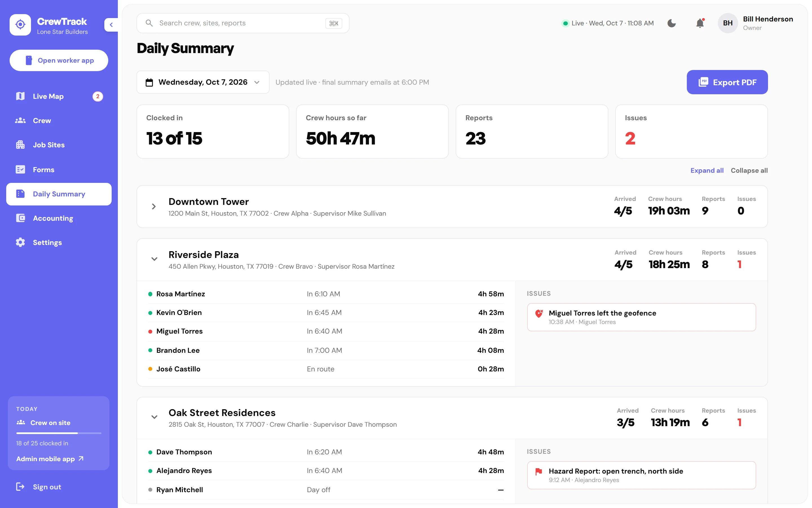Collapse the sidebar with the arrow button
Screen dimensions: 812x508
[x=111, y=25]
